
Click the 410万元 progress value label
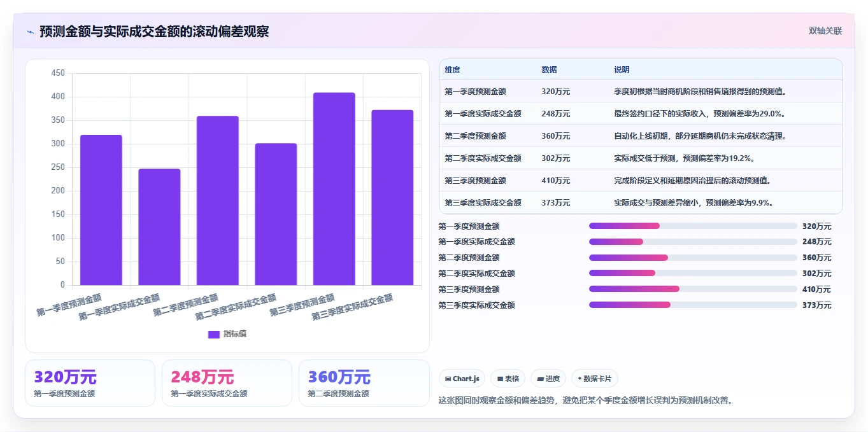(x=817, y=289)
